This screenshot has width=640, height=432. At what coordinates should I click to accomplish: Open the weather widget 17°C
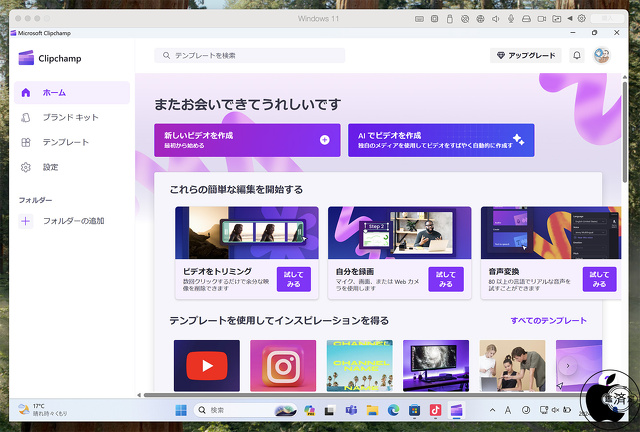(x=43, y=410)
